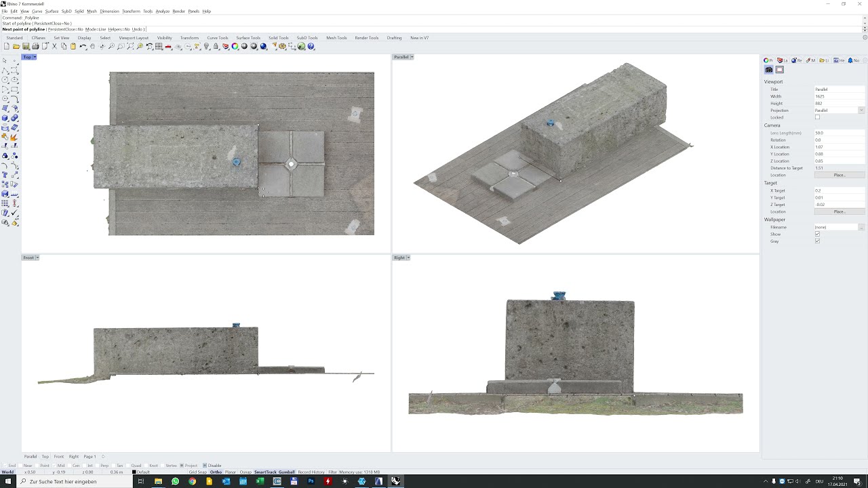Click the blue Render sphere icon

coord(263,46)
